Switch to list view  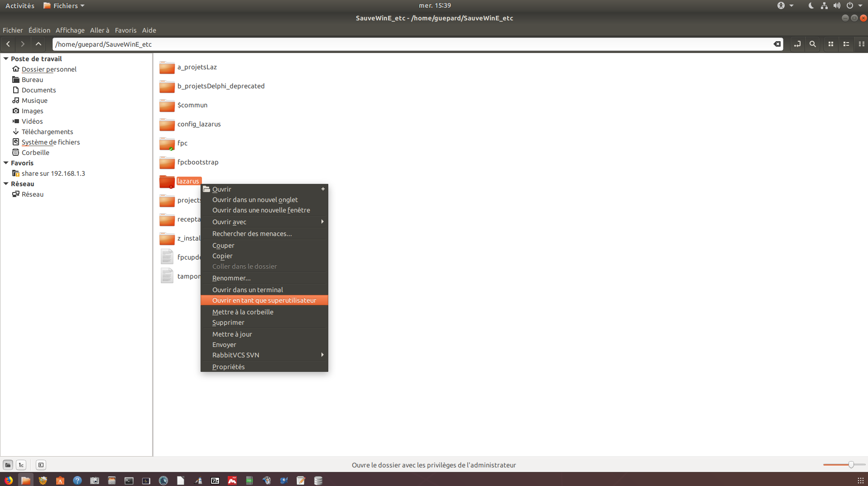(x=846, y=44)
